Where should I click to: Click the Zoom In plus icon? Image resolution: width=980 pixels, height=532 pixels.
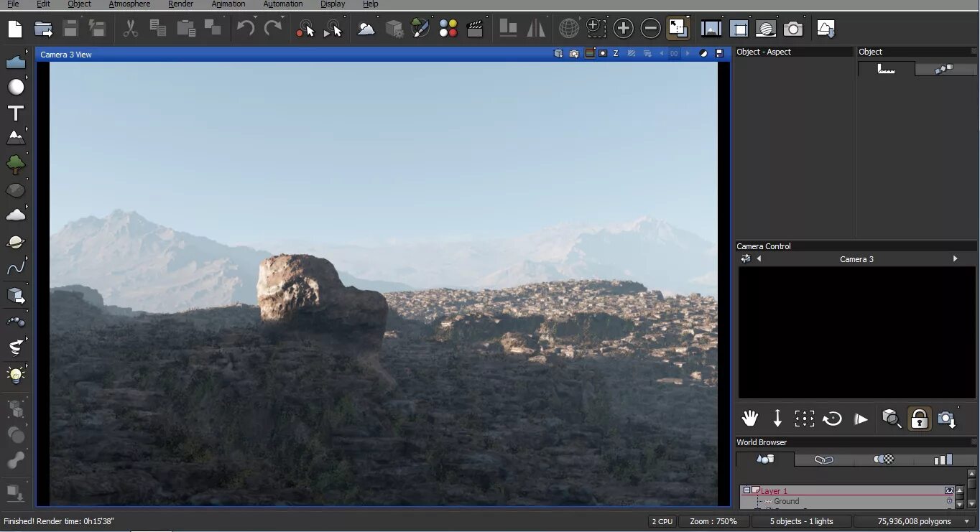[623, 29]
